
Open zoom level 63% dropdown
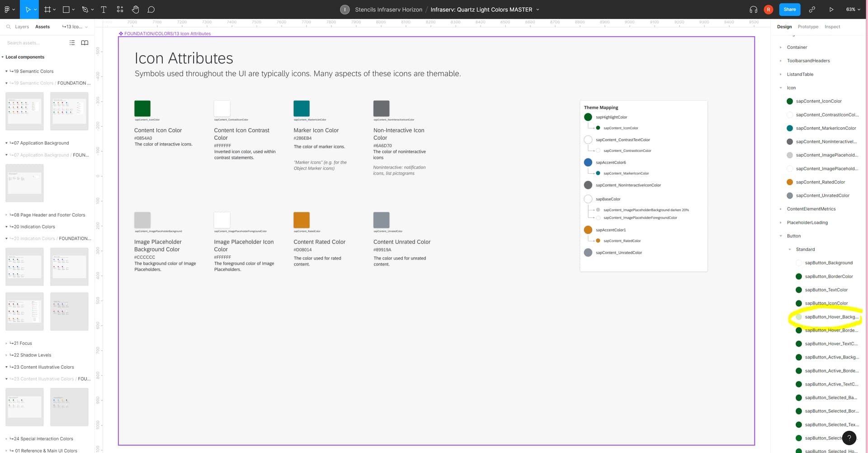click(x=853, y=10)
